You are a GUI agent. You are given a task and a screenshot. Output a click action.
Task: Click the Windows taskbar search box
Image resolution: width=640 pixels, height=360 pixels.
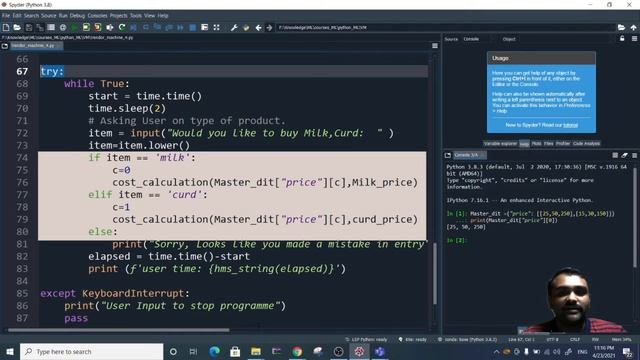91,351
